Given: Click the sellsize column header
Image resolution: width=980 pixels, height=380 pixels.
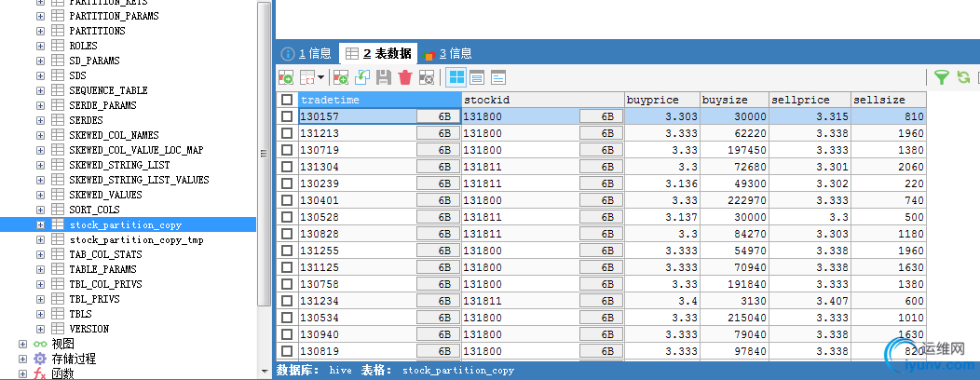Looking at the screenshot, I should pos(889,100).
